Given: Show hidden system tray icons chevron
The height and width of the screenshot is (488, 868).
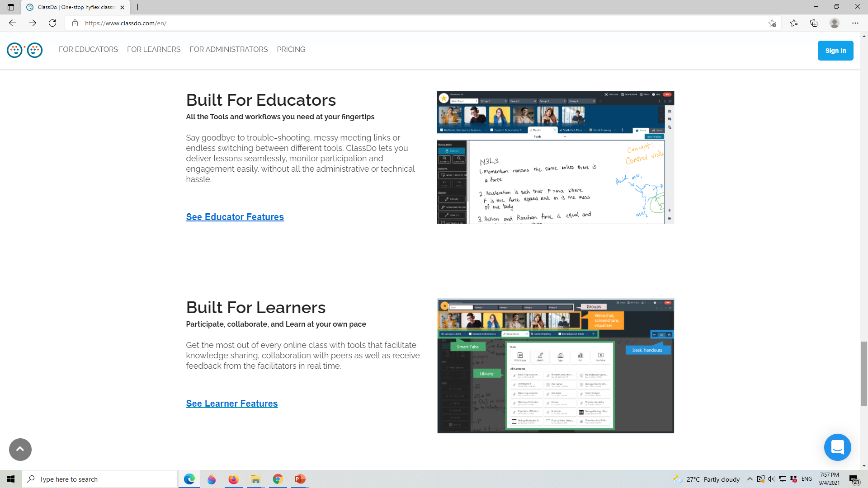Looking at the screenshot, I should (x=750, y=479).
